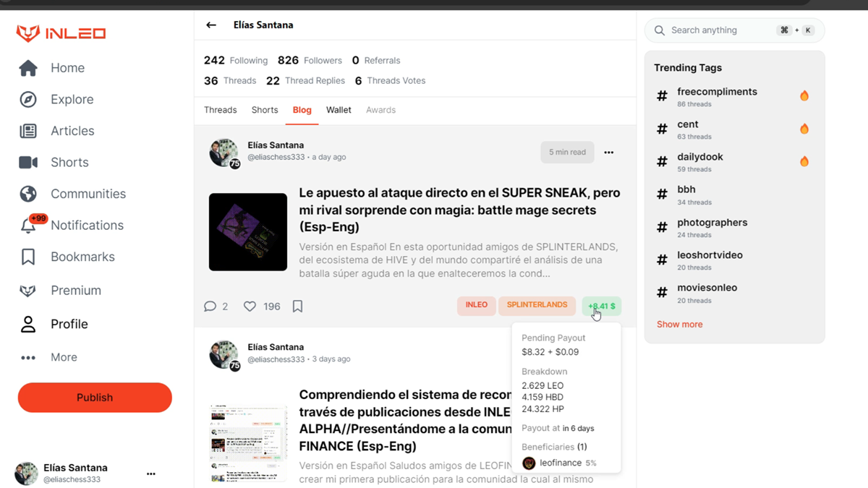Click the dailydook flame icon
The width and height of the screenshot is (868, 488).
pos(804,161)
